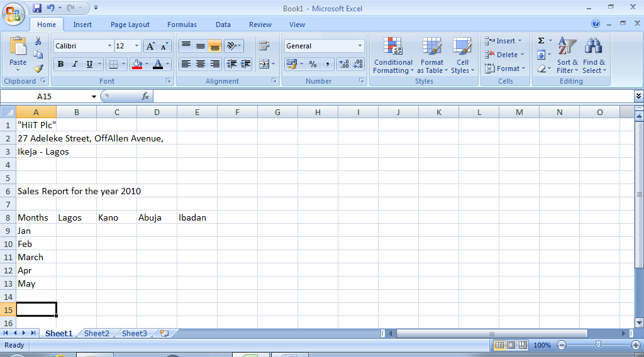Screen dimensions: 644x357
Task: Switch to the Formulas ribbon tab
Action: click(x=182, y=25)
